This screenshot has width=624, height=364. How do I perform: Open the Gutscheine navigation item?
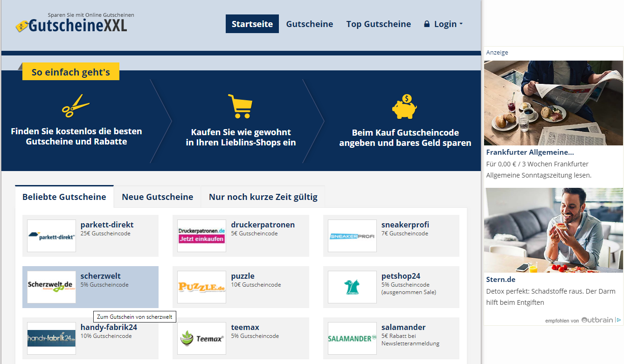point(310,24)
